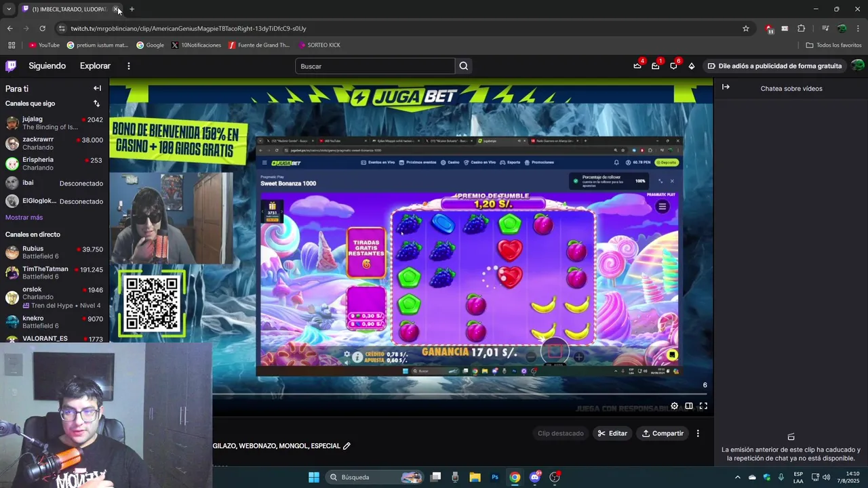This screenshot has width=868, height=488.
Task: Open VALORANT_ES live channel
Action: [54, 338]
